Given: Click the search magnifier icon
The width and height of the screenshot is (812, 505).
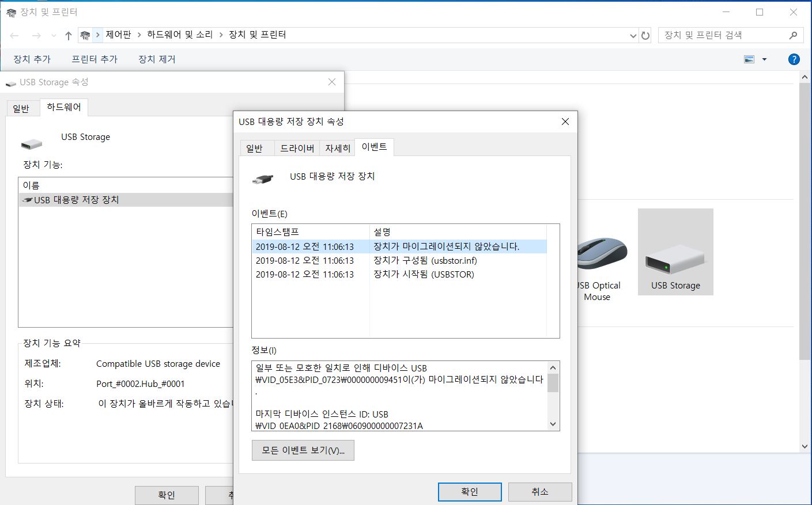Looking at the screenshot, I should click(793, 35).
